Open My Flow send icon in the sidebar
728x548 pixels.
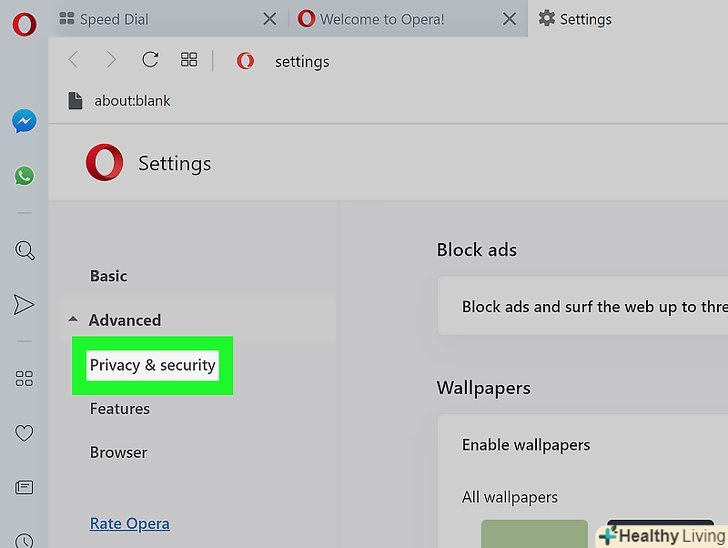pos(24,305)
